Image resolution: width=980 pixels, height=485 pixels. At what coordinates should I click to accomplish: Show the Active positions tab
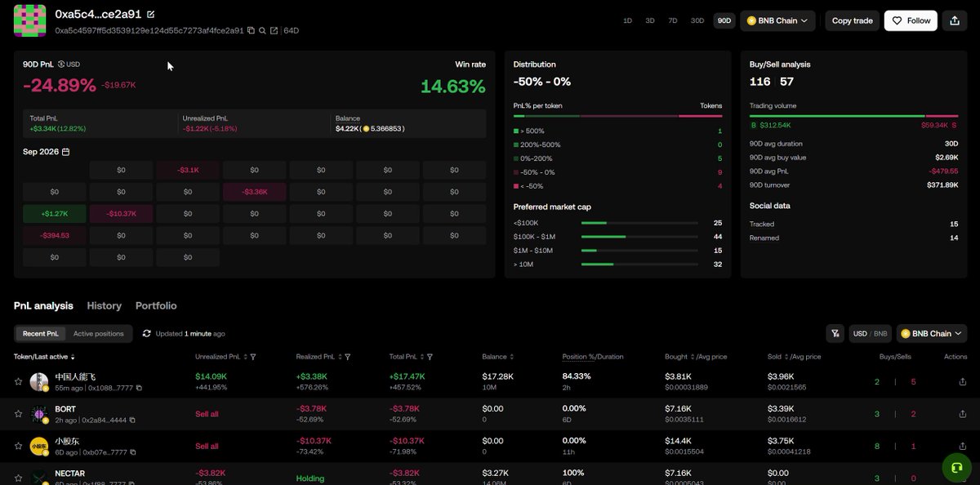click(x=99, y=333)
